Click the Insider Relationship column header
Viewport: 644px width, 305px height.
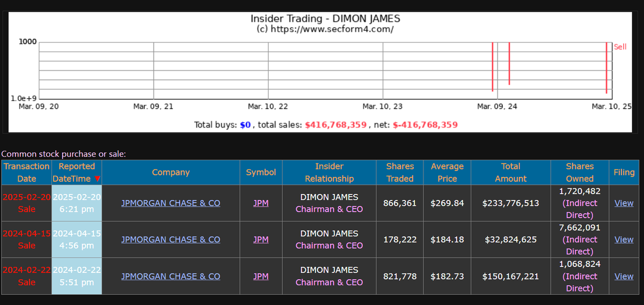329,173
